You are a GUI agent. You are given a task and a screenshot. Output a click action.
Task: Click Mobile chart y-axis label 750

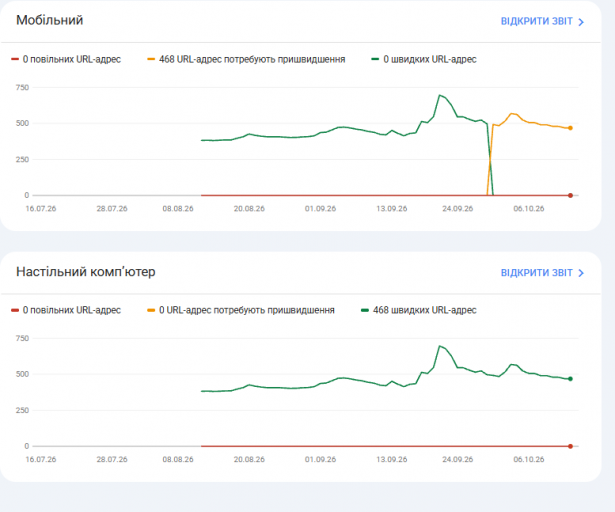22,87
